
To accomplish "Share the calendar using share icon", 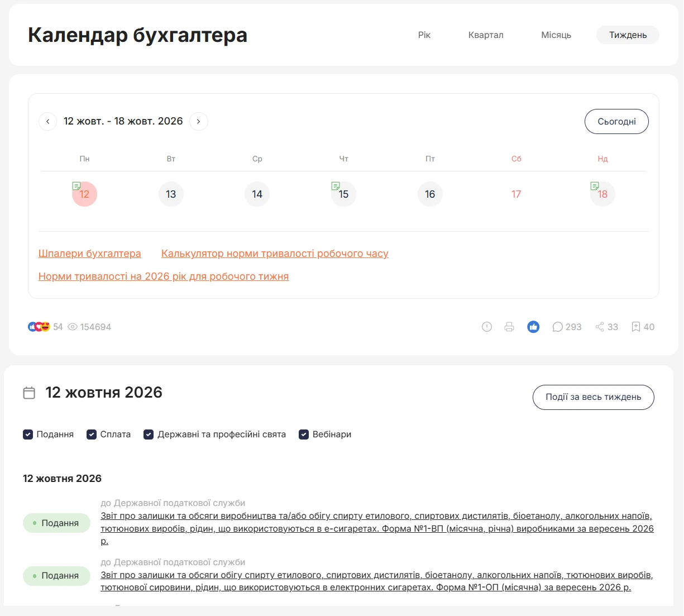I will point(600,327).
